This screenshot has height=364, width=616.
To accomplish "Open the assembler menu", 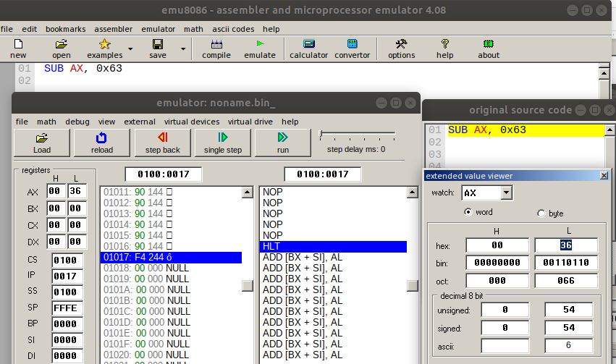I will click(x=113, y=29).
